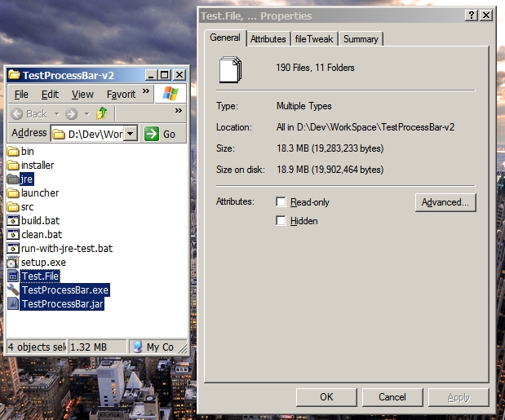Expand hidden menu items chevron
The image size is (505, 420).
point(146,91)
